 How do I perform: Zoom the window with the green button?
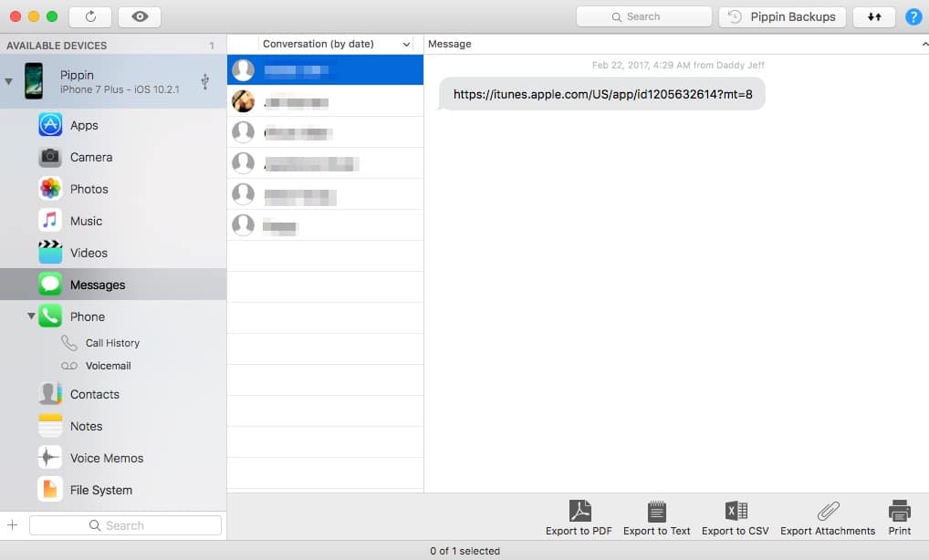52,16
